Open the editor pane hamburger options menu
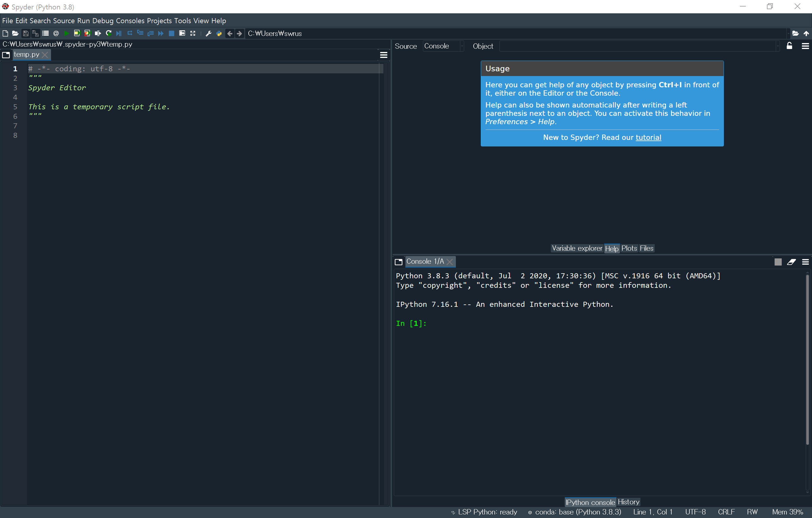Viewport: 812px width, 518px height. pos(383,55)
